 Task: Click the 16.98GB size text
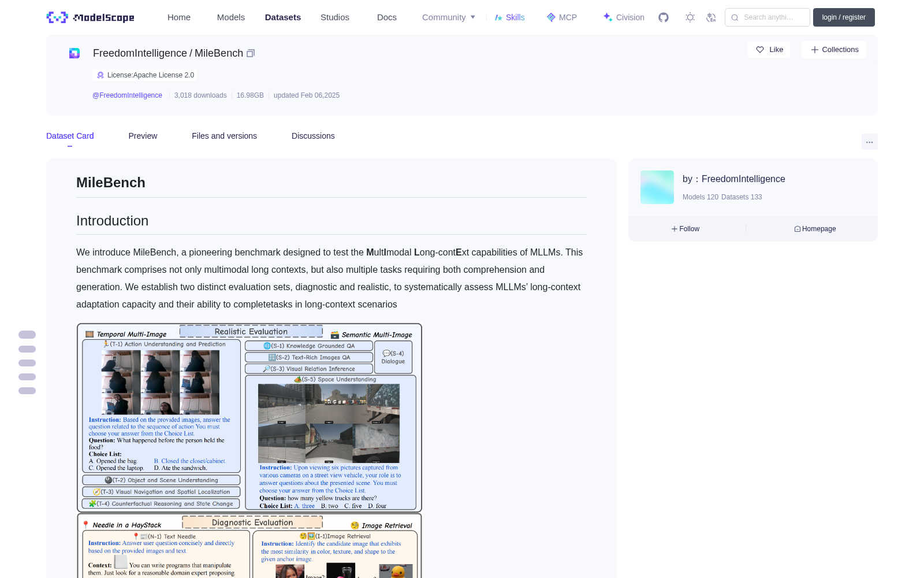pyautogui.click(x=250, y=95)
